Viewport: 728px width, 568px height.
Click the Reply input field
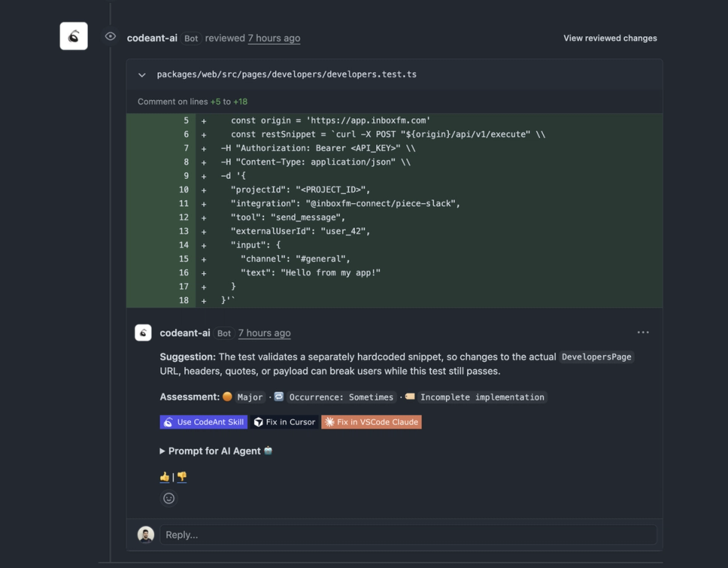(x=408, y=535)
